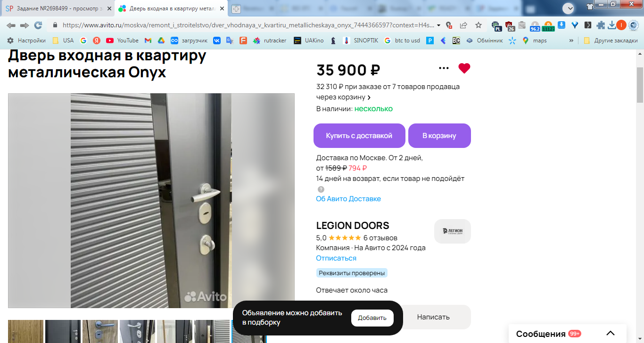This screenshot has height=343, width=644.
Task: Open the LEGION DOORS seller logo
Action: pyautogui.click(x=453, y=231)
